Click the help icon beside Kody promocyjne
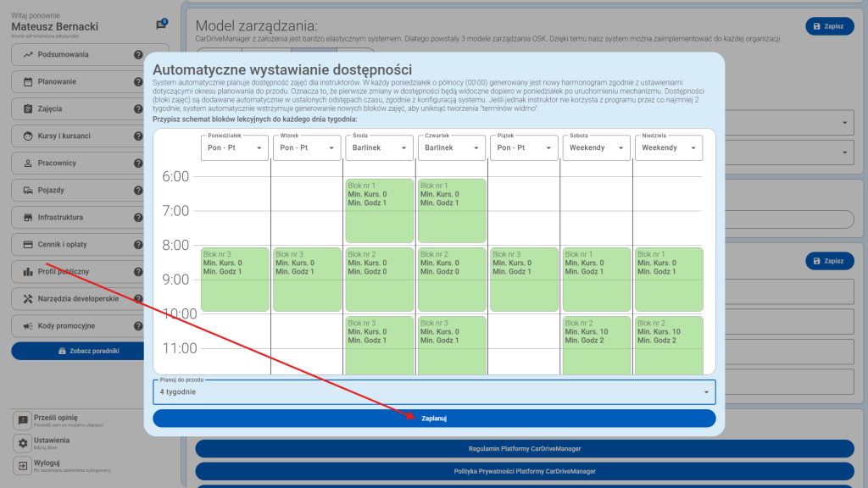The image size is (868, 488). (138, 326)
